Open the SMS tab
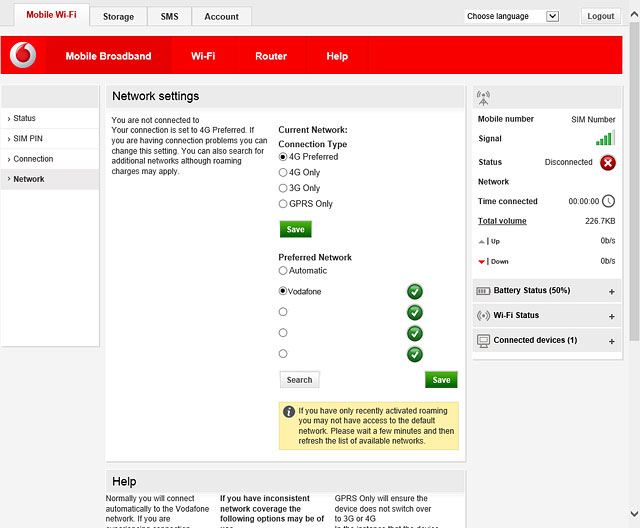The width and height of the screenshot is (640, 528). 169,17
